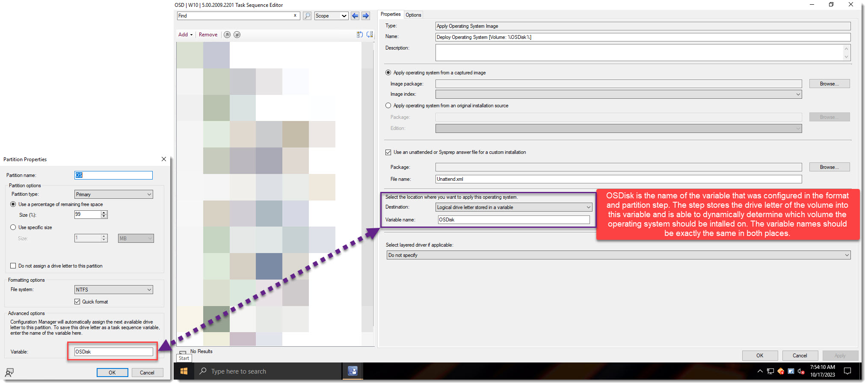Open the Destination dropdown
The image size is (868, 386).
tap(513, 207)
